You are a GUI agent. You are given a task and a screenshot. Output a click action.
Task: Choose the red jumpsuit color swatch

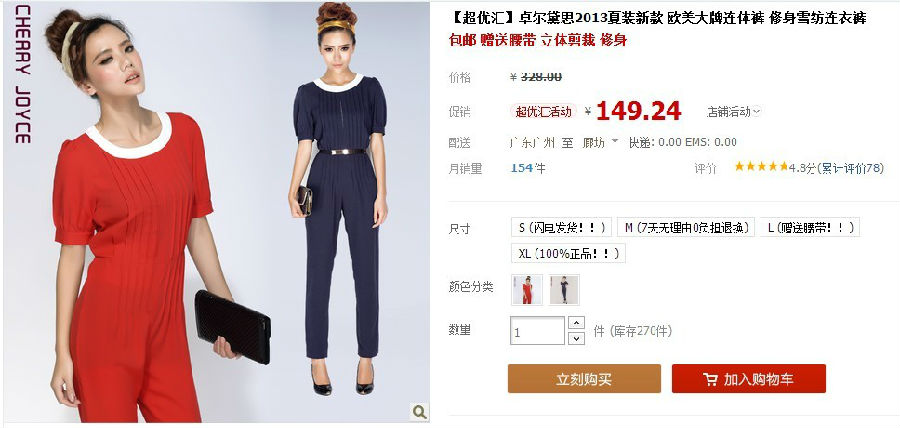[x=527, y=290]
